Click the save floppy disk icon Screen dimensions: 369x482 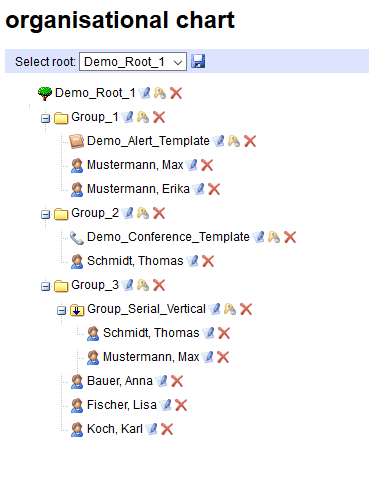pyautogui.click(x=198, y=62)
